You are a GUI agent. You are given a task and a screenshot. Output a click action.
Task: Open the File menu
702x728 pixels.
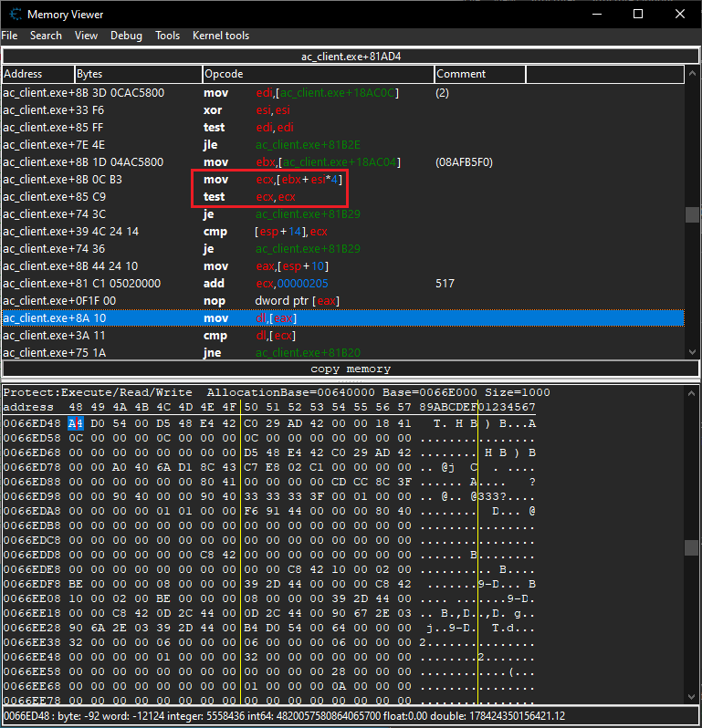9,36
